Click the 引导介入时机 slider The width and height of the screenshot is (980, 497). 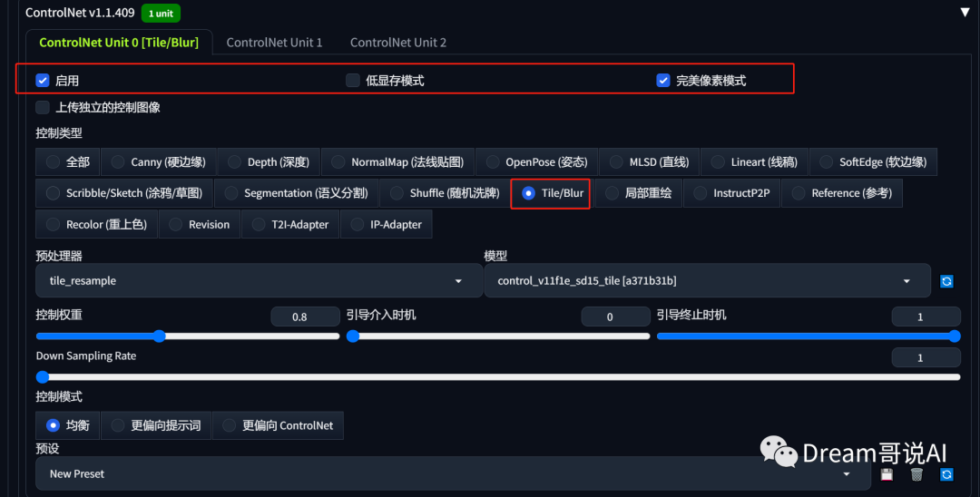(498, 336)
